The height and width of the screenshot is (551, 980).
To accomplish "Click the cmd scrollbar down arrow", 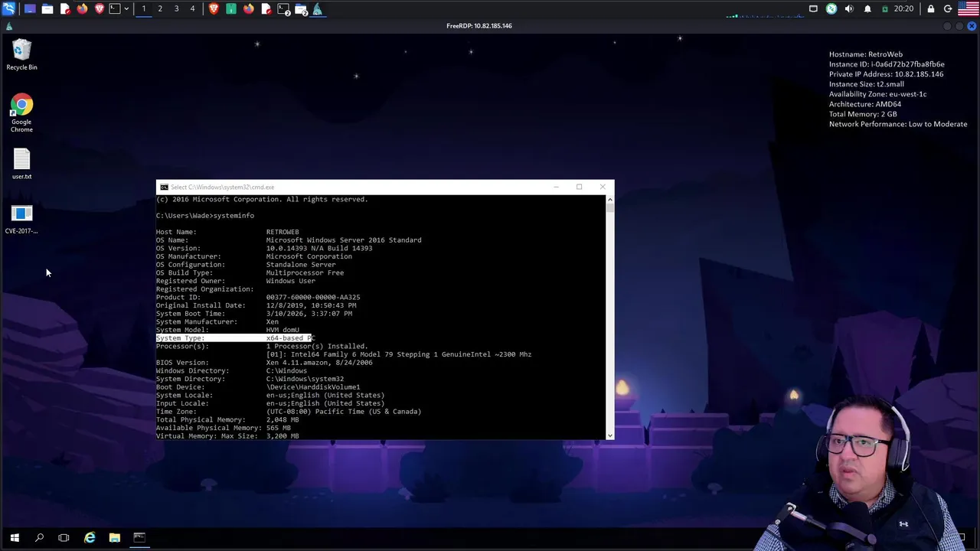I will [x=609, y=435].
